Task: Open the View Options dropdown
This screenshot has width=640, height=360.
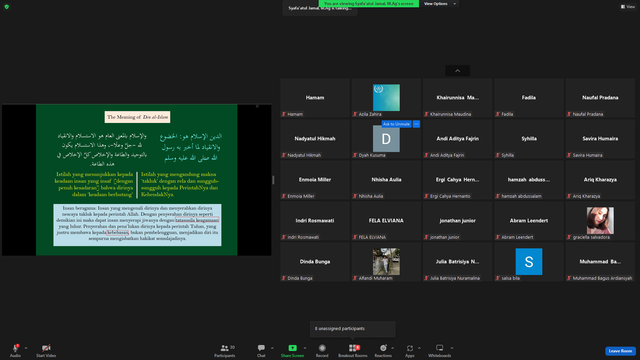Action: click(440, 4)
